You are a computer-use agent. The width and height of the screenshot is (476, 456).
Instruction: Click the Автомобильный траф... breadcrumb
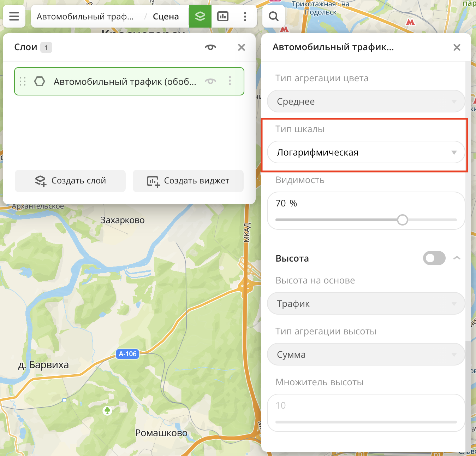(85, 17)
